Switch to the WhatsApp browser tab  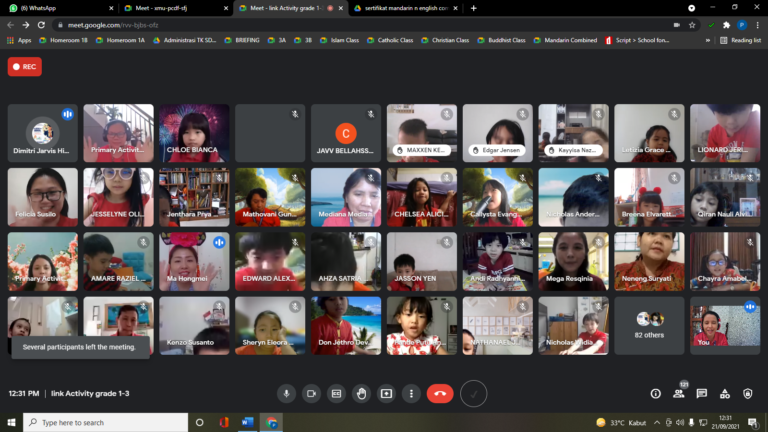(x=55, y=8)
